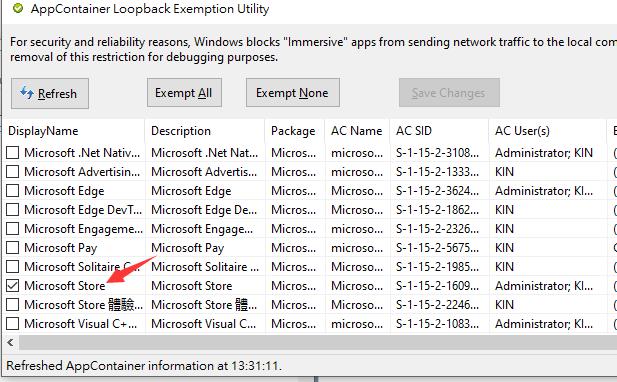Click Exempt All button

[x=184, y=93]
